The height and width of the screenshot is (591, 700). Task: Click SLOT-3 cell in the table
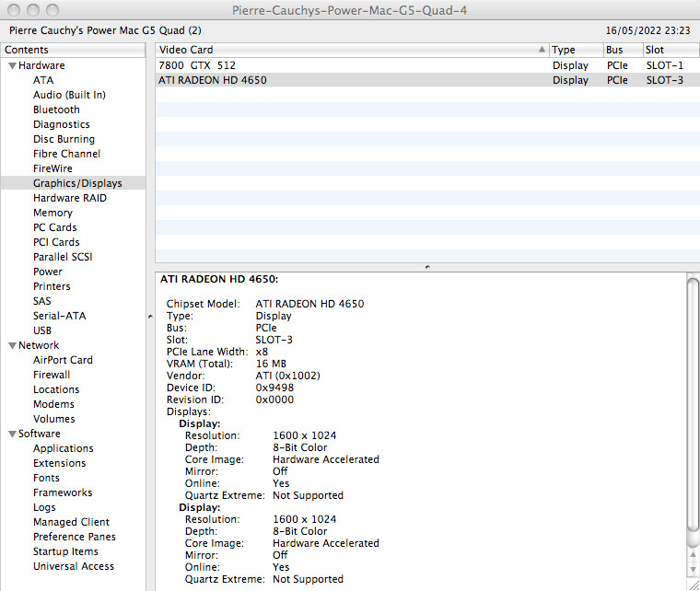tap(665, 80)
